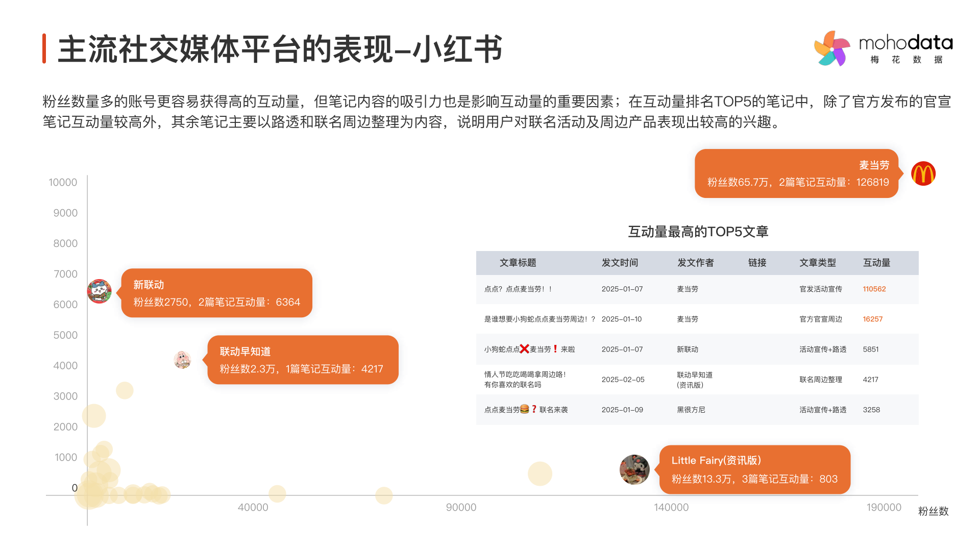Click the bubble between 90000 and 140000 fans

[x=540, y=473]
